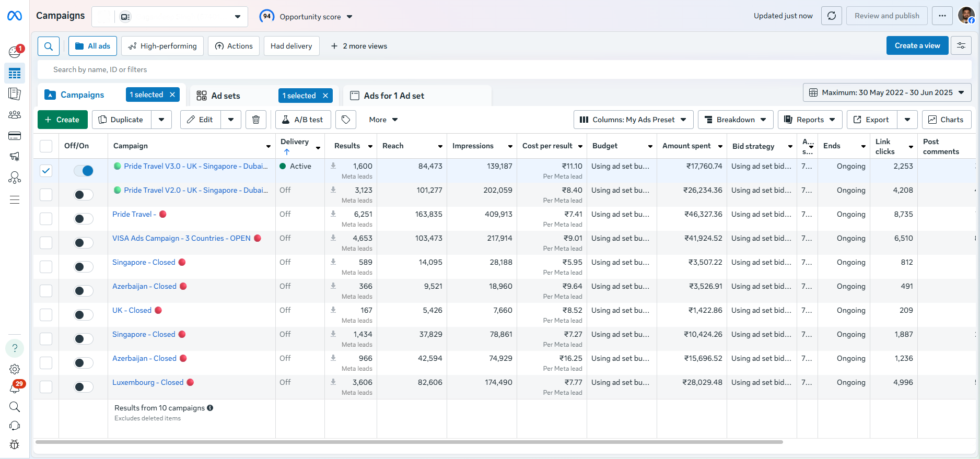
Task: Turn off Pride Travel V3.0 campaign toggle
Action: point(84,171)
